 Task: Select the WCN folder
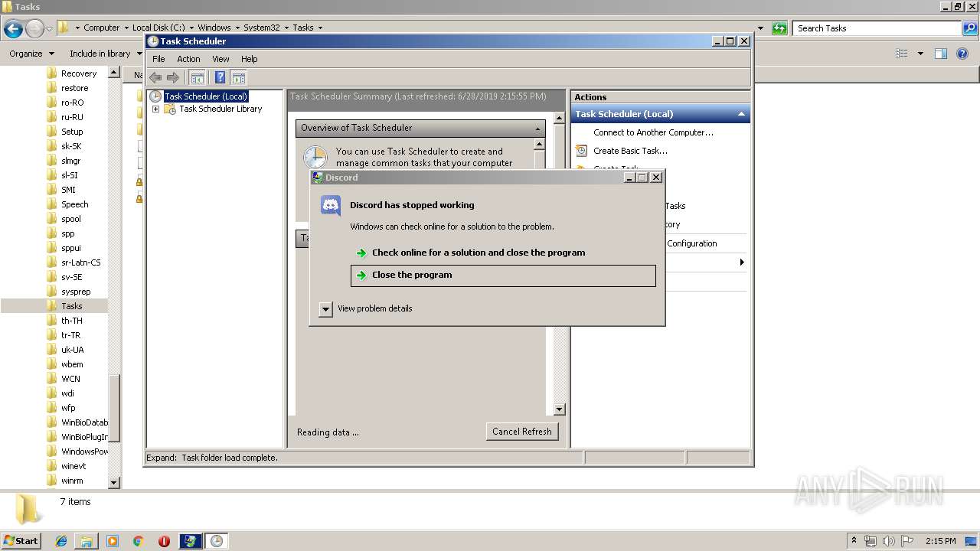(70, 379)
